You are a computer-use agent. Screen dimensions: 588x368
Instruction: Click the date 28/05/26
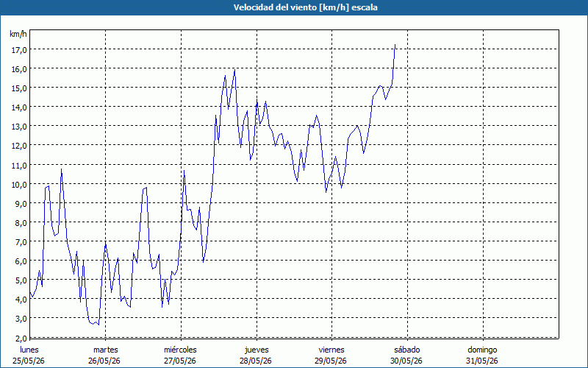(255, 361)
